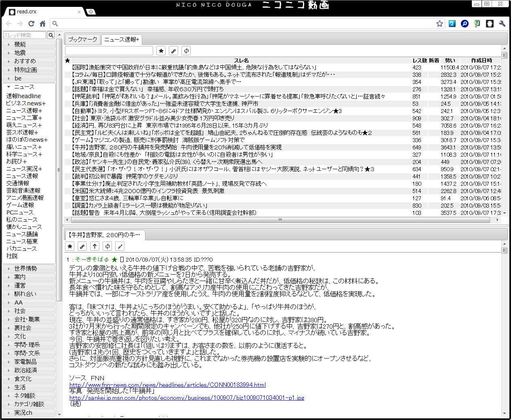Expand the be category
Screen dimensions: 511x420
tap(29, 78)
